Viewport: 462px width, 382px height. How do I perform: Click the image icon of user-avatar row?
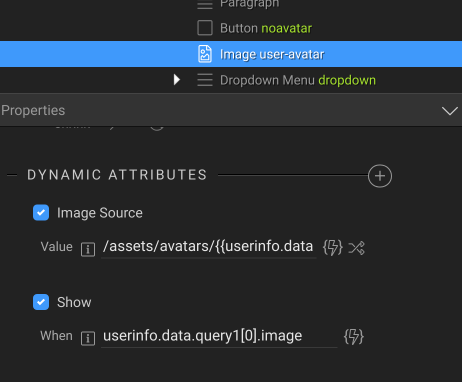[x=205, y=54]
